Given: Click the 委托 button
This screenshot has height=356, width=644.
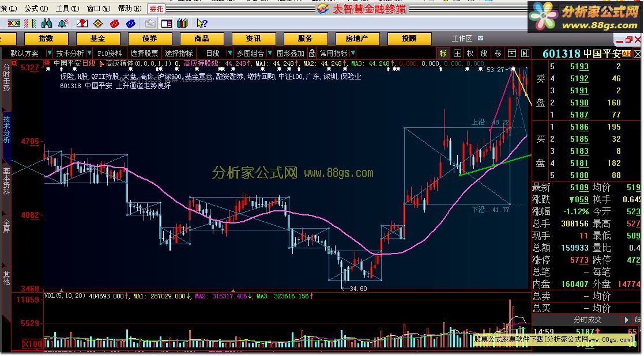Looking at the screenshot, I should tap(156, 9).
